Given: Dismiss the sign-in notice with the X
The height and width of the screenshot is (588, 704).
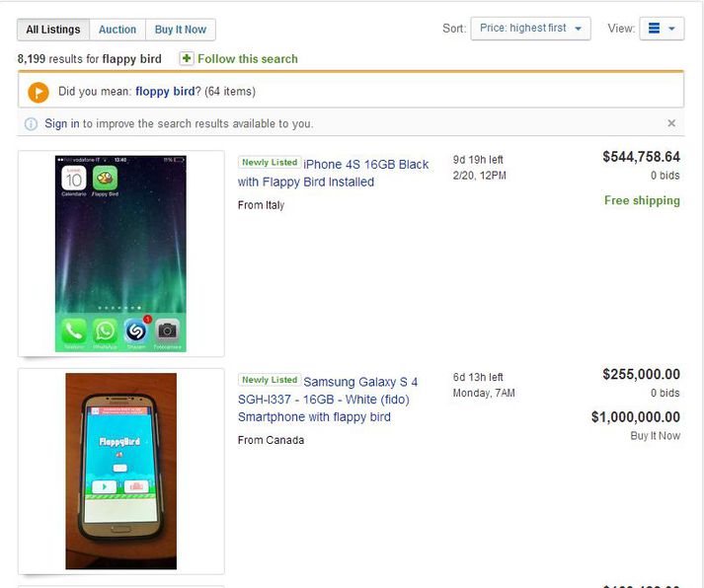Looking at the screenshot, I should click(671, 123).
